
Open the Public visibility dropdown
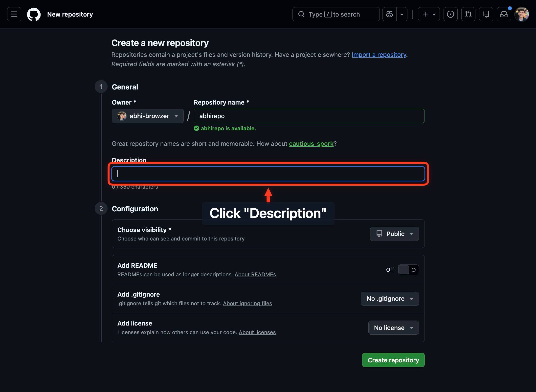pos(395,234)
